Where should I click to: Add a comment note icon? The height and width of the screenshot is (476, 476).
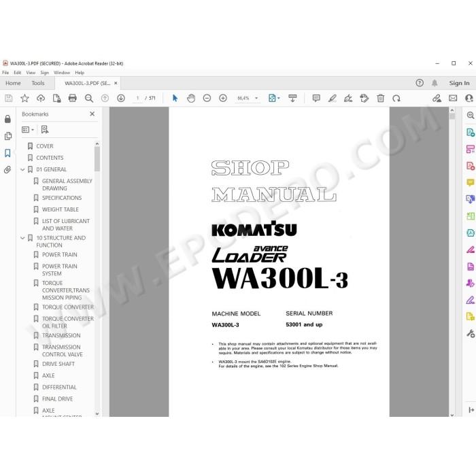coord(316,98)
